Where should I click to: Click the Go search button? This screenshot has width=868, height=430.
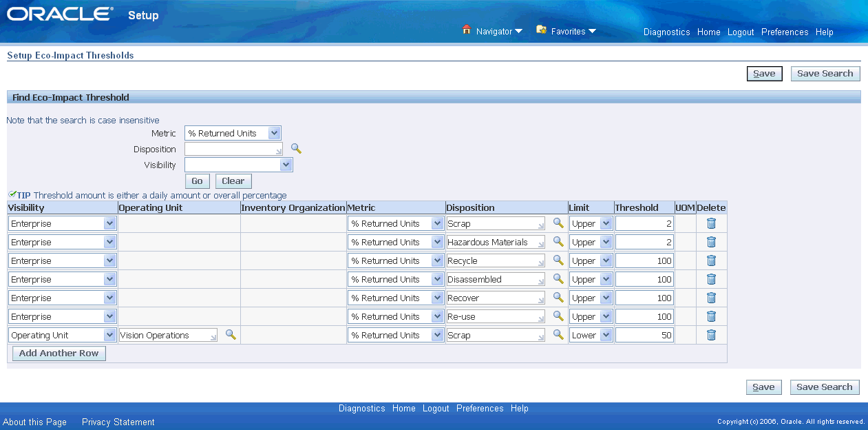[x=198, y=181]
